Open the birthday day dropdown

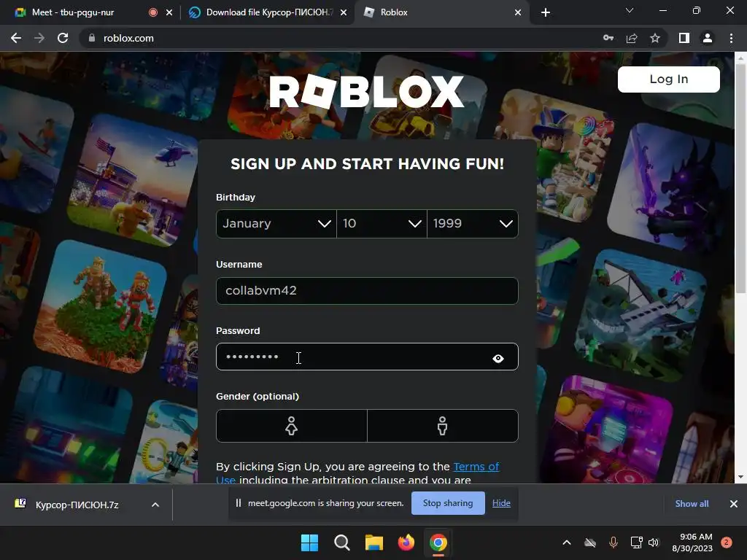[382, 223]
